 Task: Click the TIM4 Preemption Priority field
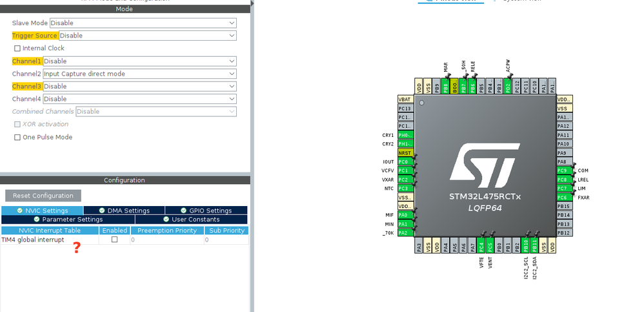[x=167, y=240]
